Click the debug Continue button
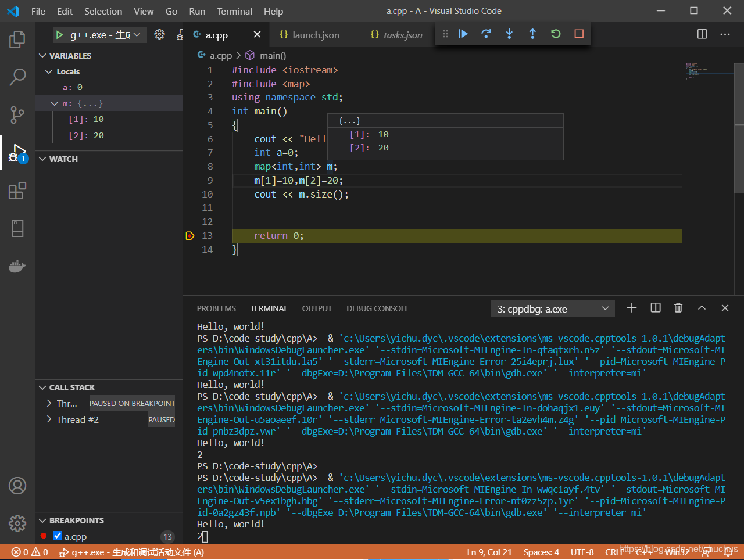The image size is (744, 560). 463,34
